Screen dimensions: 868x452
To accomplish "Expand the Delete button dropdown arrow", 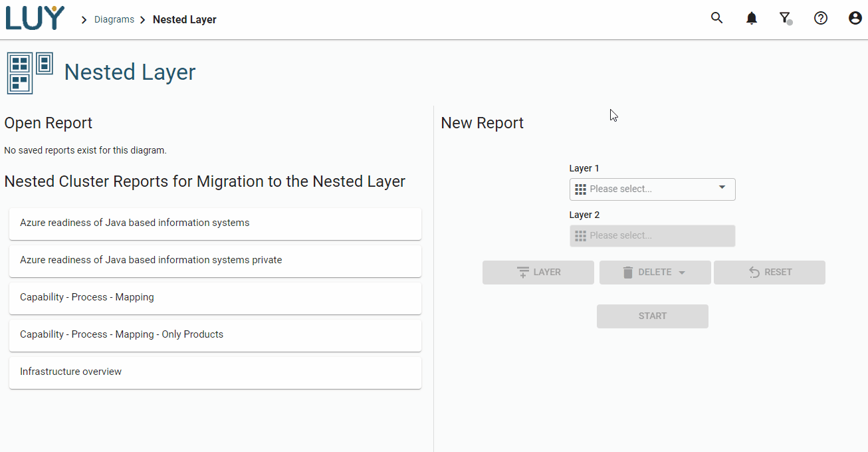I will 682,273.
